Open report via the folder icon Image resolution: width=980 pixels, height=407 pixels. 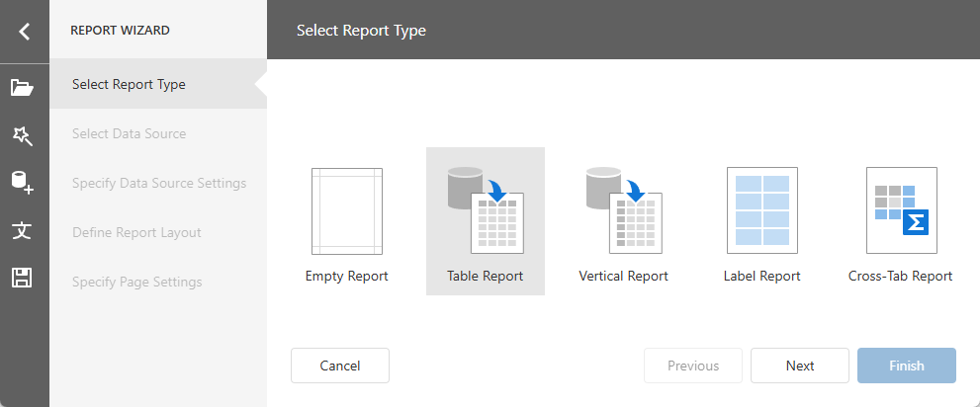23,87
